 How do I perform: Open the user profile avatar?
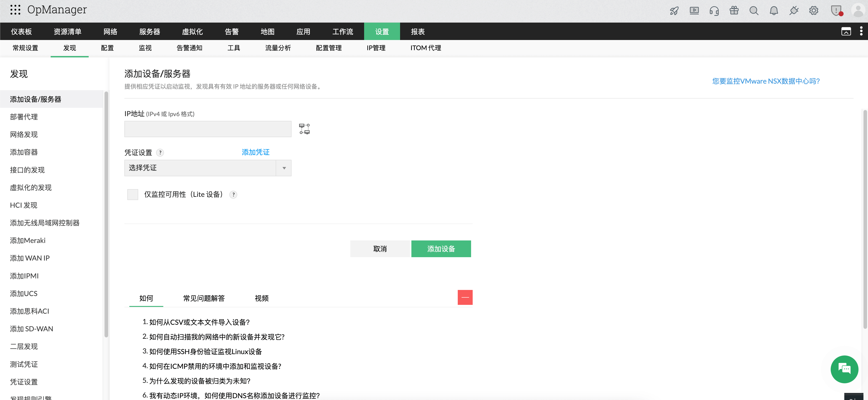pos(858,10)
